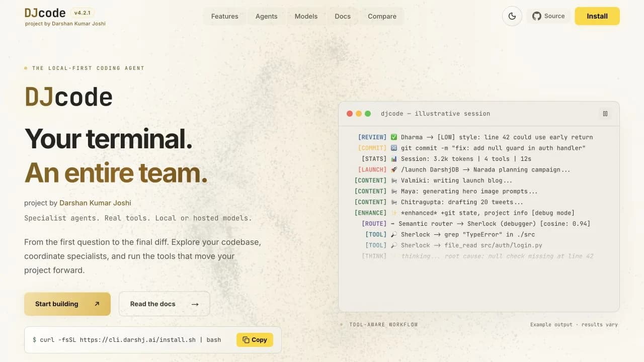The image size is (644, 362).
Task: Click the green dot in the terminal window
Action: click(368, 114)
